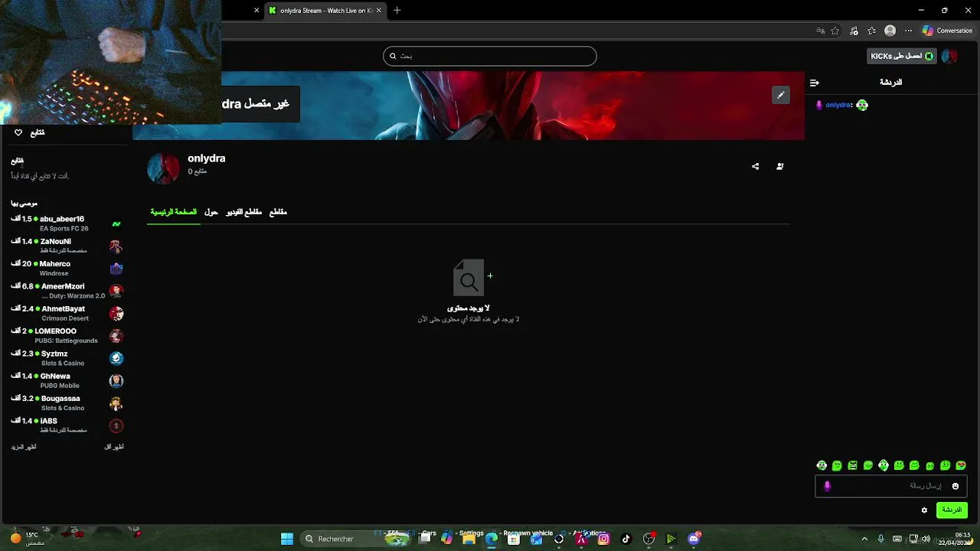The height and width of the screenshot is (551, 980).
Task: Switch to the مقاطع clips tab
Action: click(x=278, y=212)
